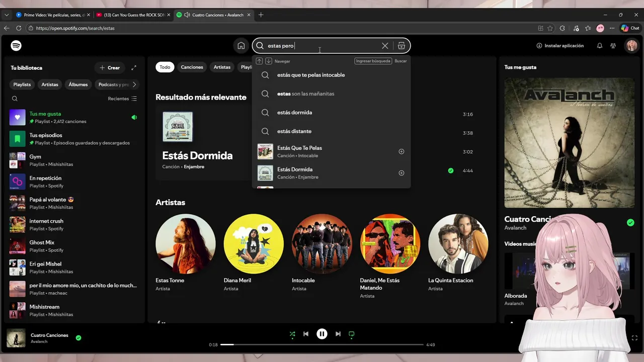This screenshot has width=644, height=362.
Task: Open the browser settings and more menu
Action: click(613, 28)
